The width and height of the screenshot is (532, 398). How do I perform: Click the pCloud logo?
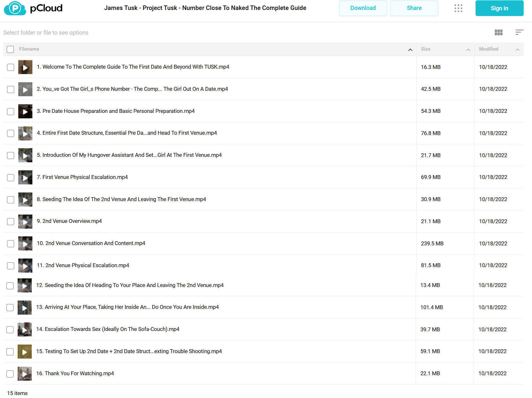[33, 8]
